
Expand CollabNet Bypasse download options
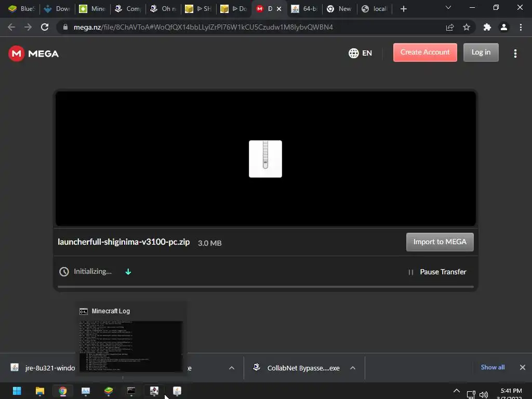coord(353,368)
